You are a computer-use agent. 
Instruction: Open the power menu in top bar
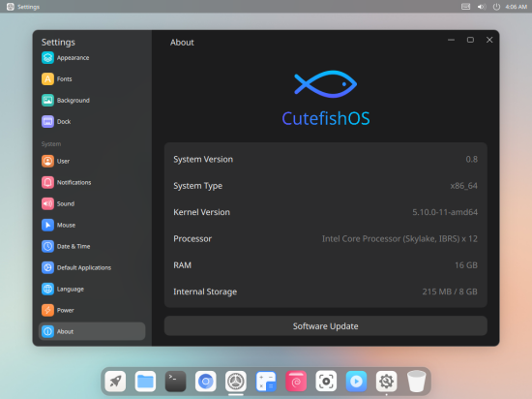pos(496,7)
